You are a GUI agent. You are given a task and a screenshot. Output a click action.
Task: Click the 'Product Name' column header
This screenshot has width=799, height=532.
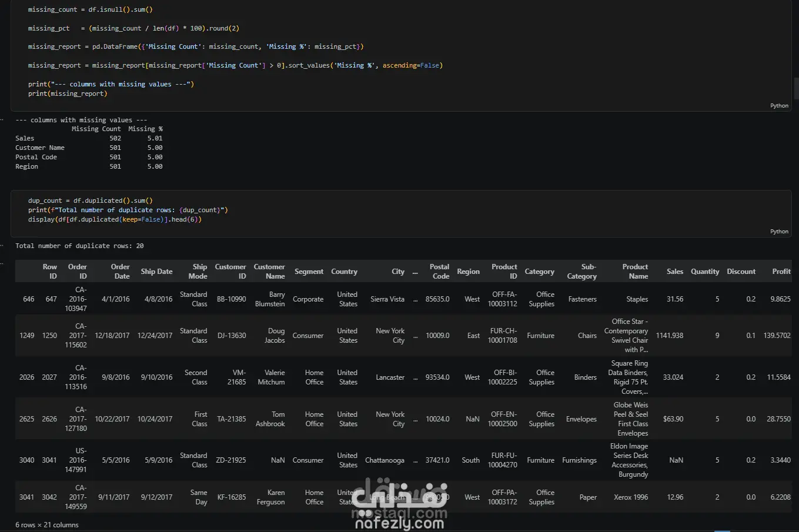coord(635,272)
